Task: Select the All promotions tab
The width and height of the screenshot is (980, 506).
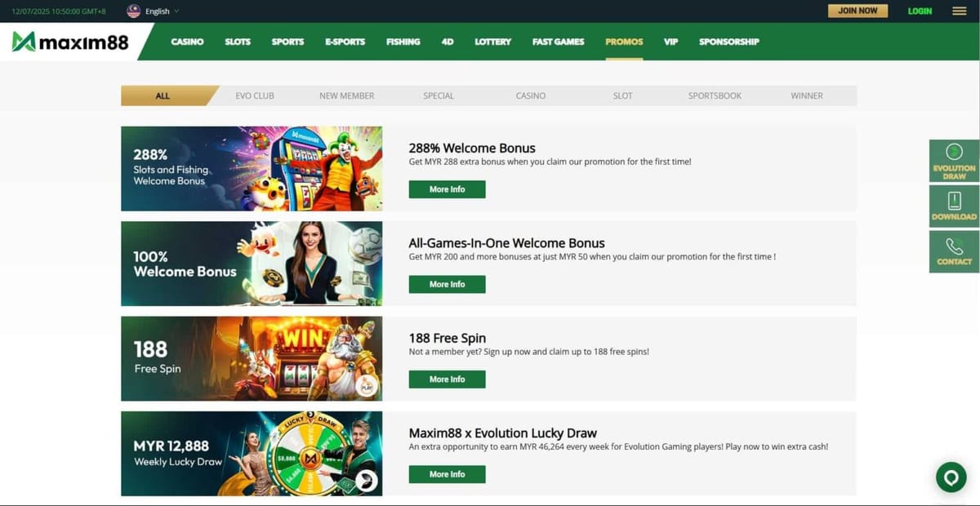Action: tap(163, 95)
